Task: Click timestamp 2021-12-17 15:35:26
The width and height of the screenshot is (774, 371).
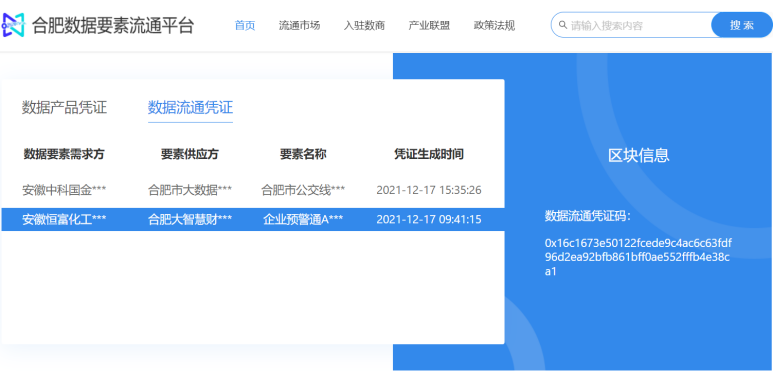Action: [429, 190]
